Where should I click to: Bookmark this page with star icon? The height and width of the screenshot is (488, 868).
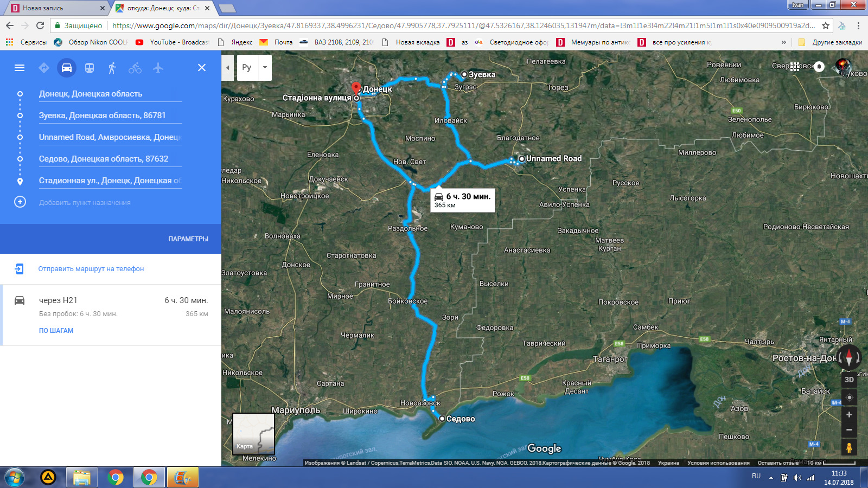(x=826, y=25)
